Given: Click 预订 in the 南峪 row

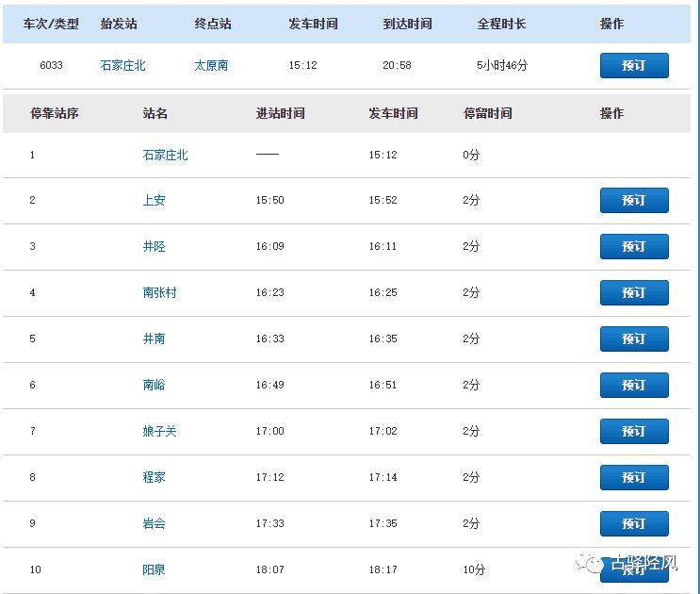Looking at the screenshot, I should (x=634, y=386).
